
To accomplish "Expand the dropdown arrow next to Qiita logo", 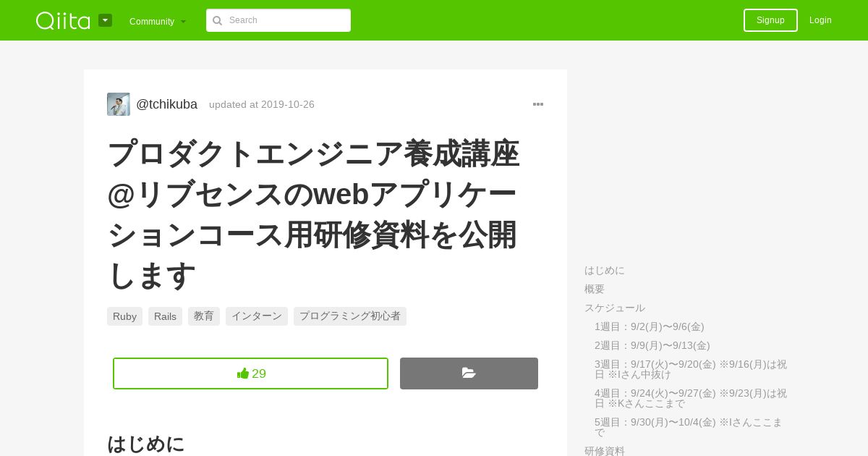I will tap(106, 20).
